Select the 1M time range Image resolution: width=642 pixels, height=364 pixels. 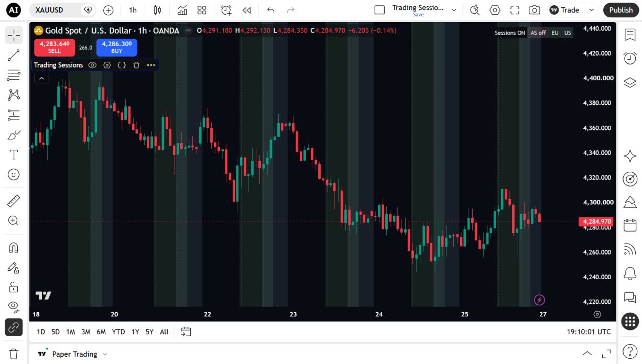pos(71,332)
